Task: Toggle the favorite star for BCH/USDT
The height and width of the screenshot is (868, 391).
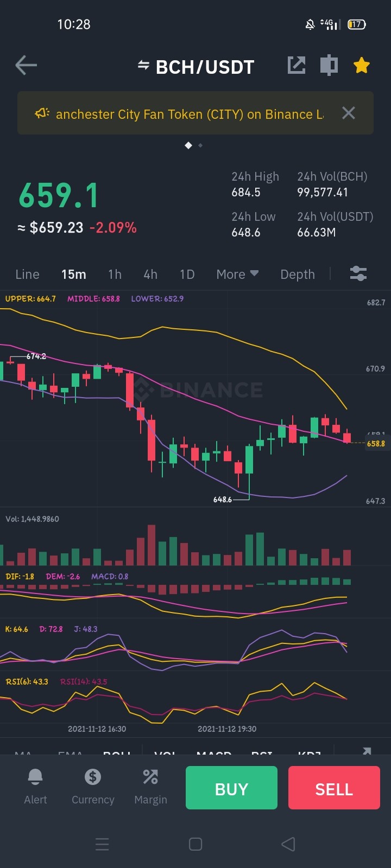Action: 362,66
